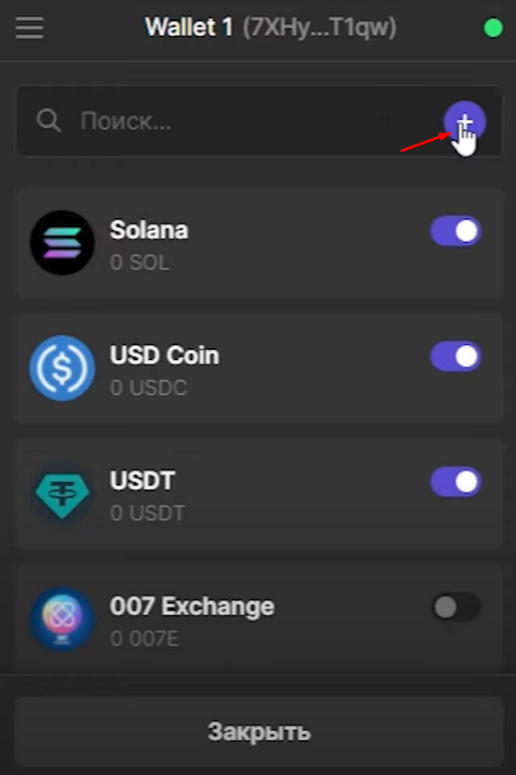
Task: Select the Solana token row
Action: [259, 243]
